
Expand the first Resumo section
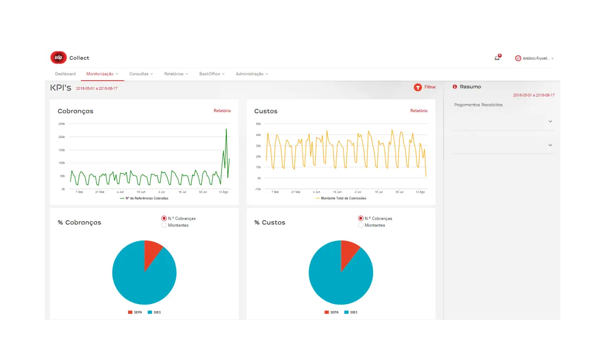click(550, 121)
